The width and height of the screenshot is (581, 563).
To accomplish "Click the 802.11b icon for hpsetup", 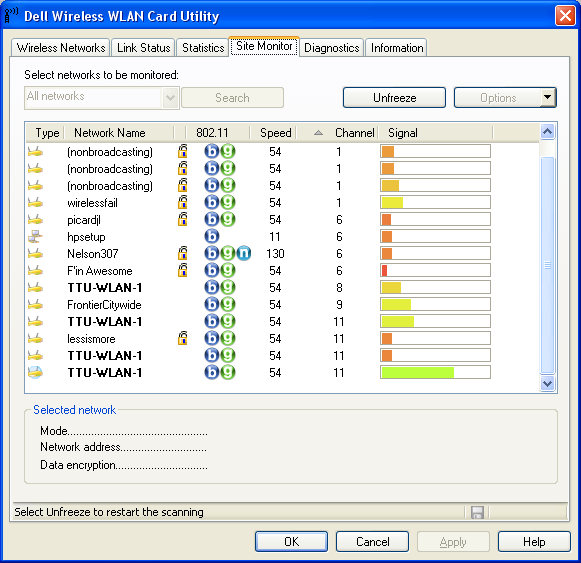I will 212,236.
